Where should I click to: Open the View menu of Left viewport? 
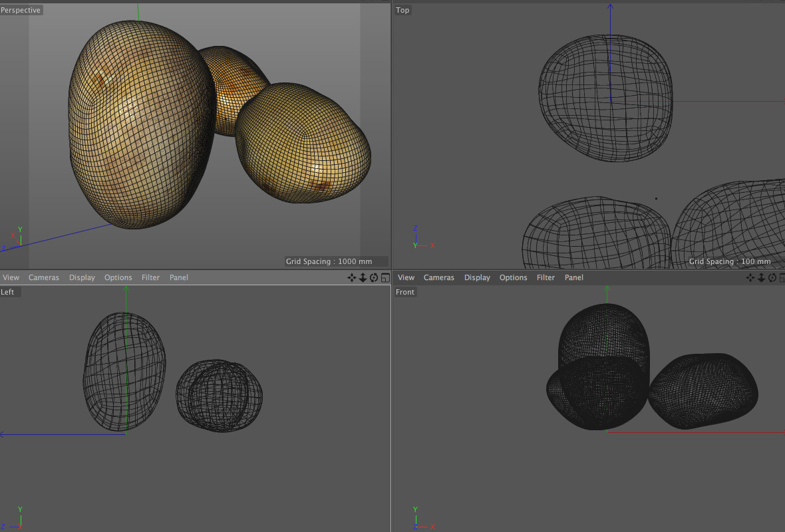coord(11,278)
